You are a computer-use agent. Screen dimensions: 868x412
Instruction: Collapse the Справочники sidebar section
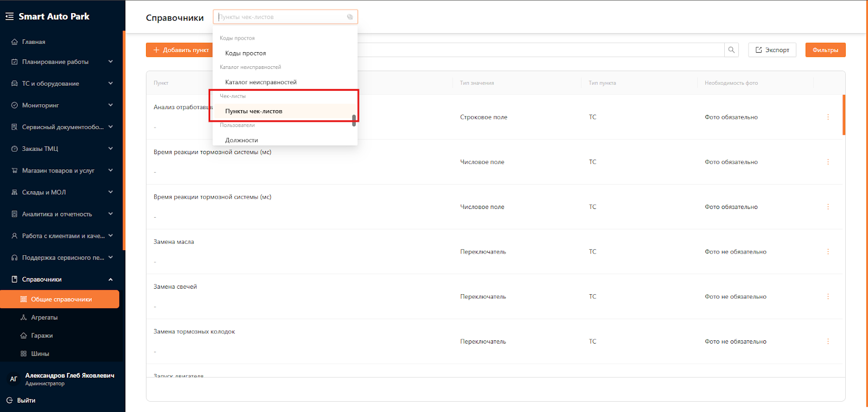point(111,280)
